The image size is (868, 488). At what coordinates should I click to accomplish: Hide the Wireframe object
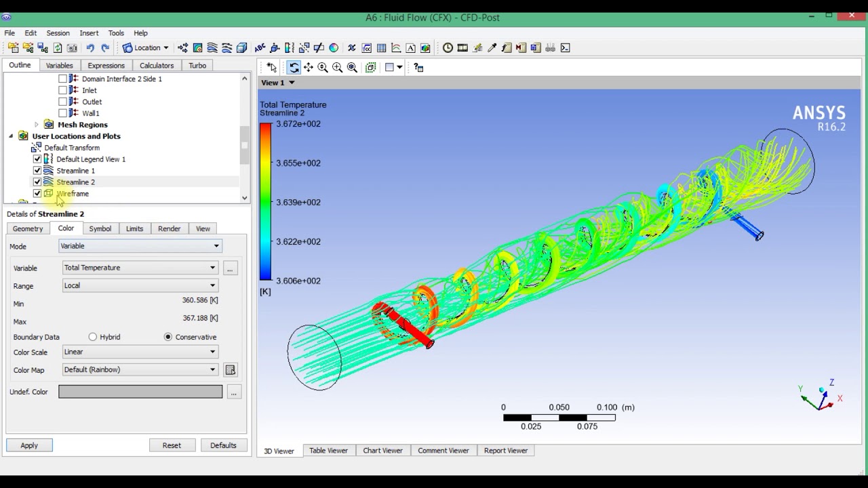[37, 194]
